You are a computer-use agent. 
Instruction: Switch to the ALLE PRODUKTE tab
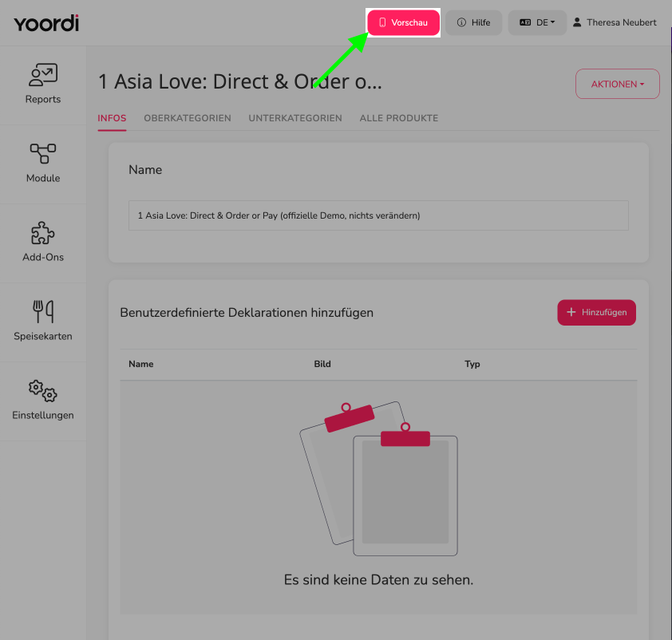(398, 118)
